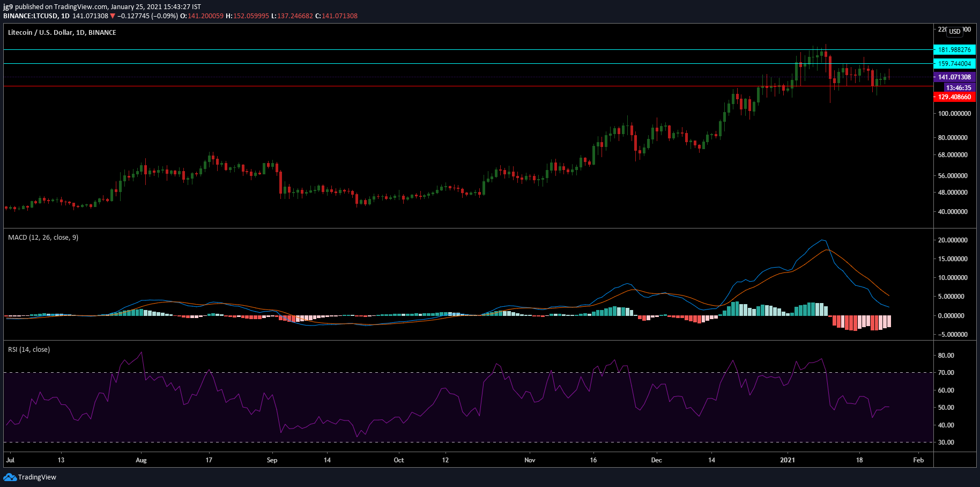Viewport: 980px width, 487px height.
Task: Click the close price value C:141.071308
Action: click(x=336, y=16)
